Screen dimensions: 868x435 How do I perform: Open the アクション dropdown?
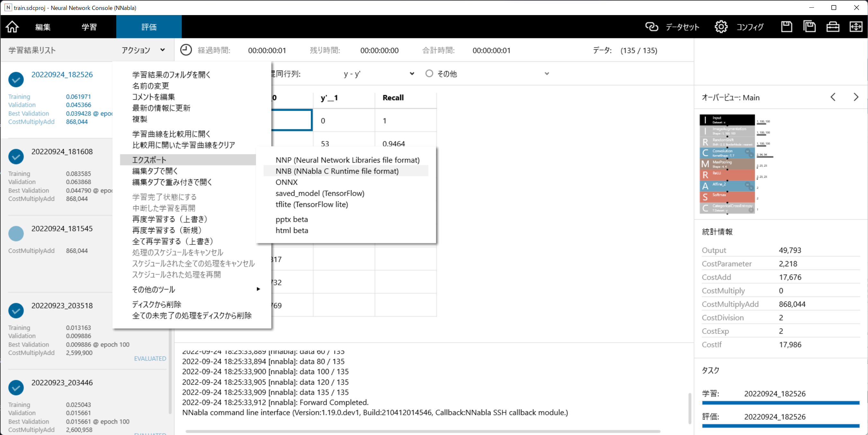(143, 50)
